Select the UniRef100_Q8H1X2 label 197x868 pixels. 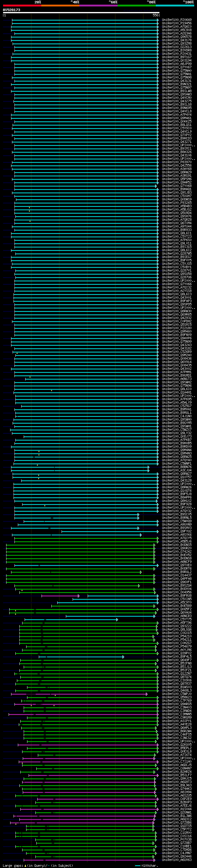pos(177,501)
